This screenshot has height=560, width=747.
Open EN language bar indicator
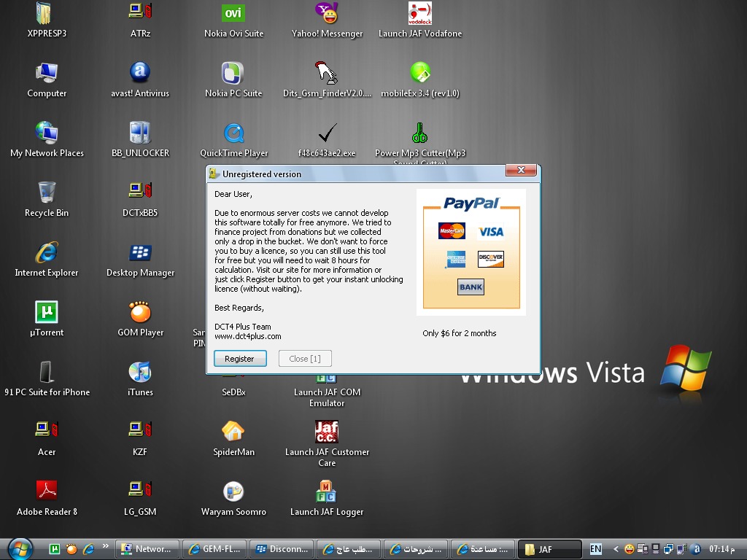595,549
